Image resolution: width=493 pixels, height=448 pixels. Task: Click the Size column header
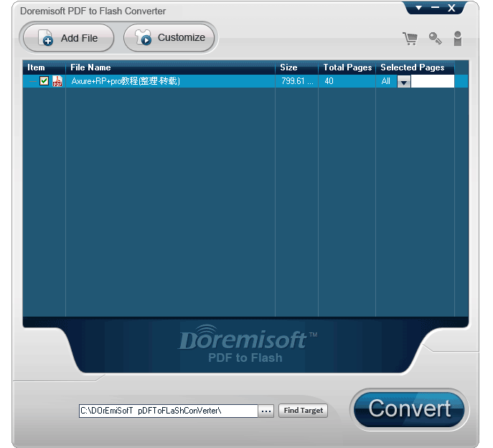pyautogui.click(x=288, y=67)
